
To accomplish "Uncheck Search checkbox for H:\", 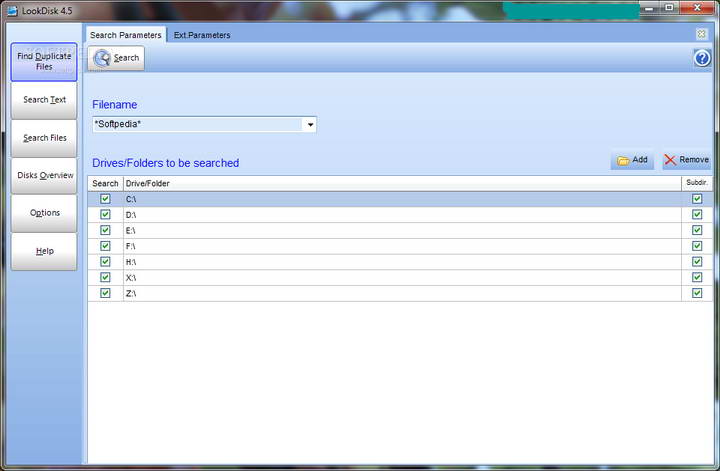I will pos(105,261).
